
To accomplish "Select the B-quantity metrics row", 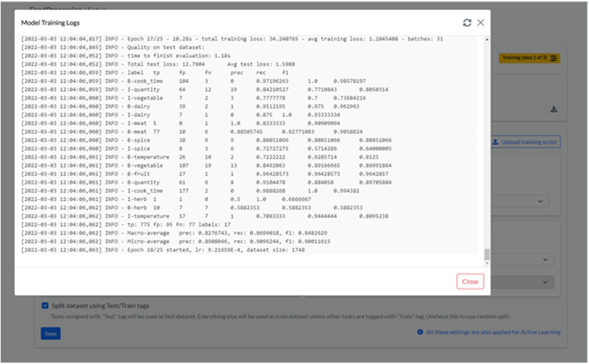I will [207, 182].
